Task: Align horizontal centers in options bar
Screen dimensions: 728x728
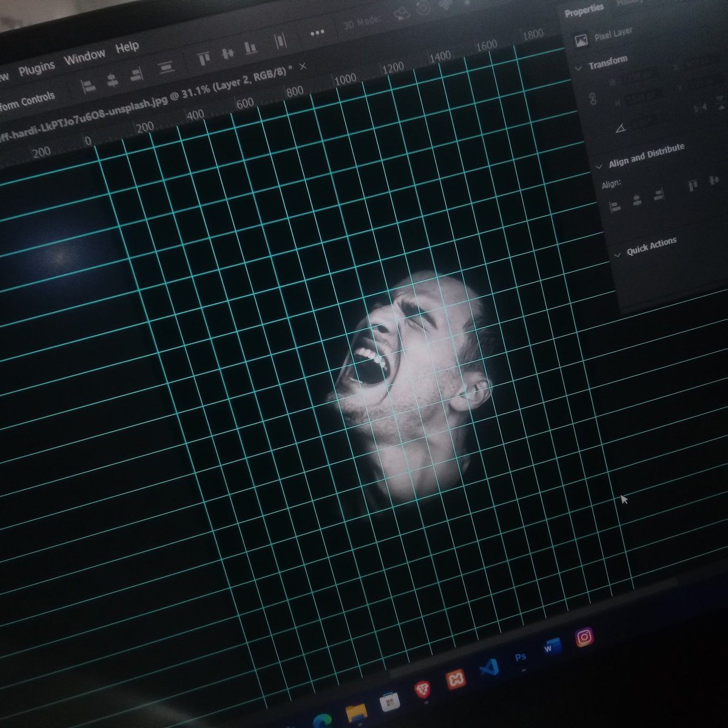Action: [112, 79]
